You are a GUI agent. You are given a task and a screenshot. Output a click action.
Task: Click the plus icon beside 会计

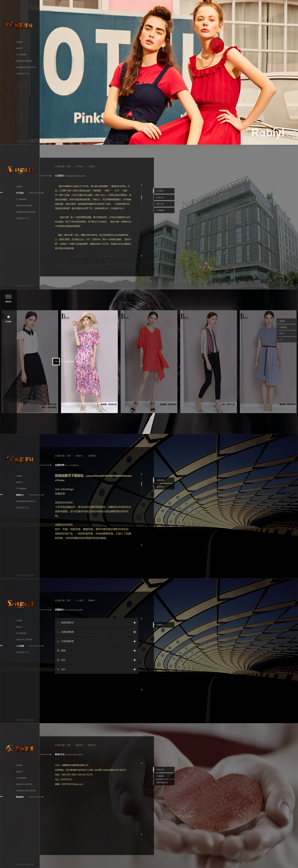click(135, 669)
